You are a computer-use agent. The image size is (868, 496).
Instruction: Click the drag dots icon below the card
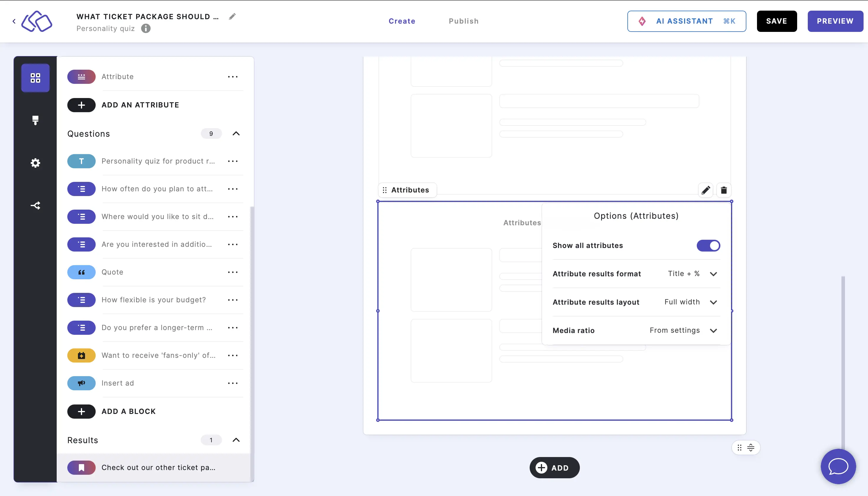click(x=740, y=448)
